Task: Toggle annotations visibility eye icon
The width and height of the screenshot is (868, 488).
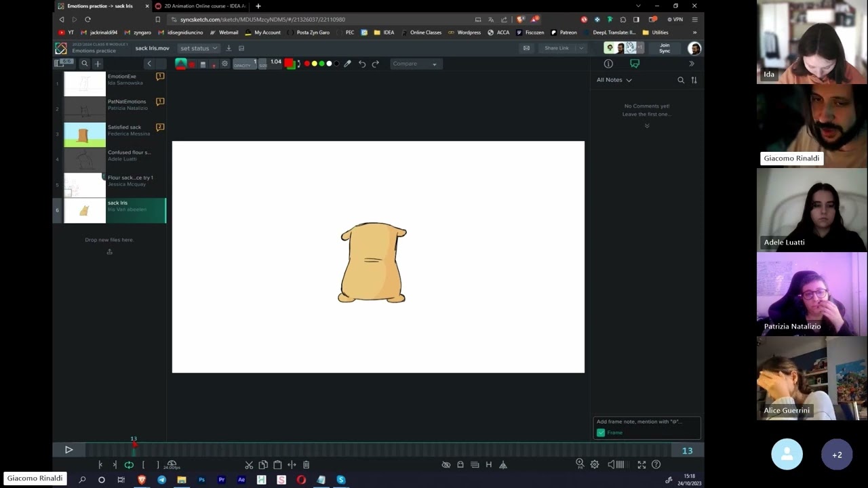Action: [446, 465]
